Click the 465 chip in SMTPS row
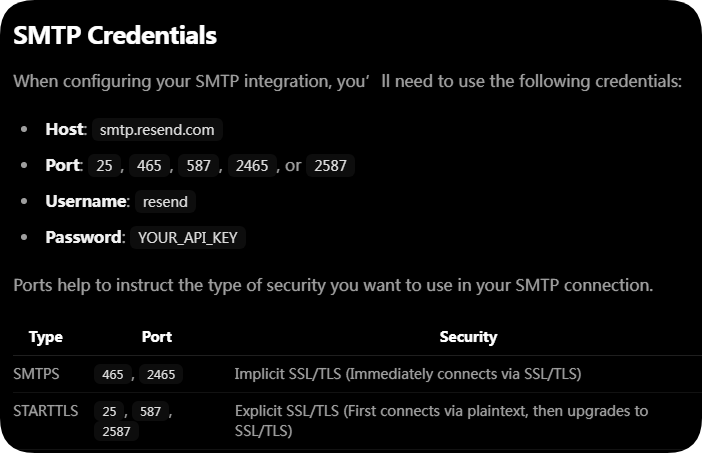702x453 pixels. [x=112, y=374]
